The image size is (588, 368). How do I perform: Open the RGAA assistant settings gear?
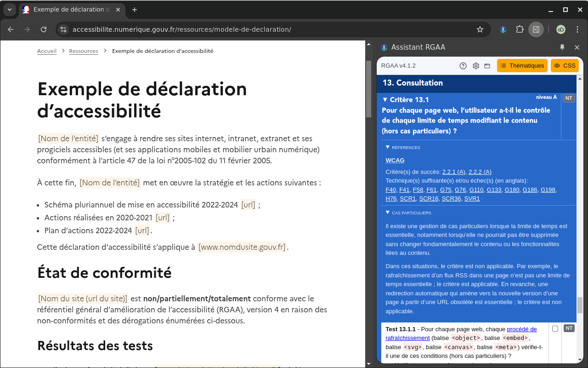click(x=476, y=66)
